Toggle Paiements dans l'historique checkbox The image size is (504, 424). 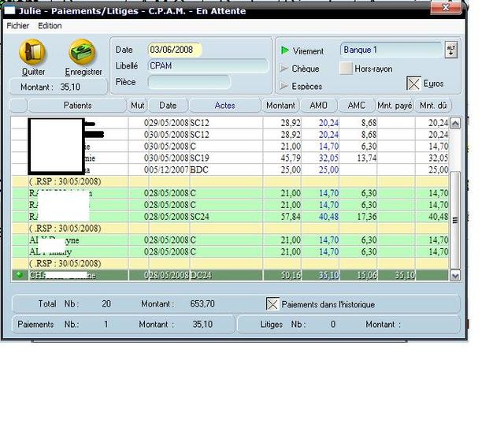tap(272, 304)
